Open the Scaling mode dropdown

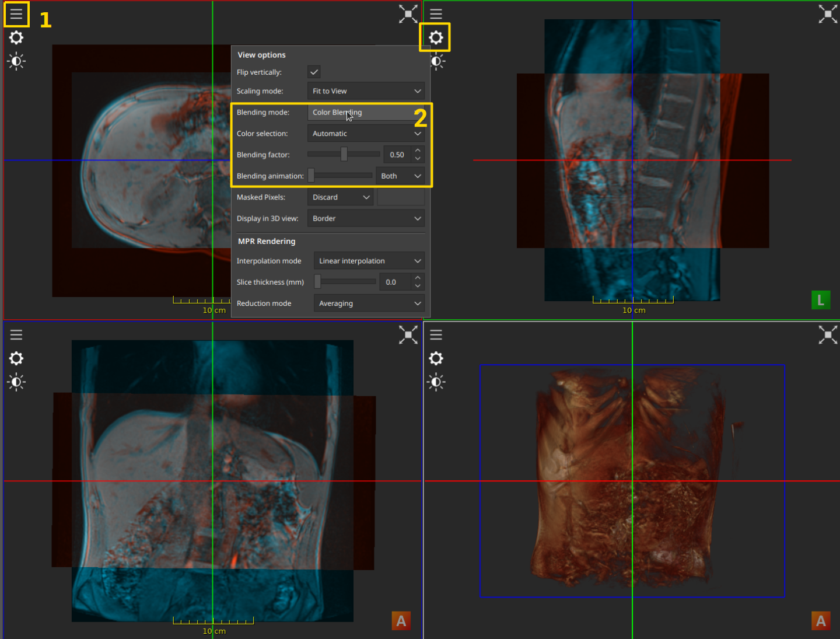pos(366,91)
